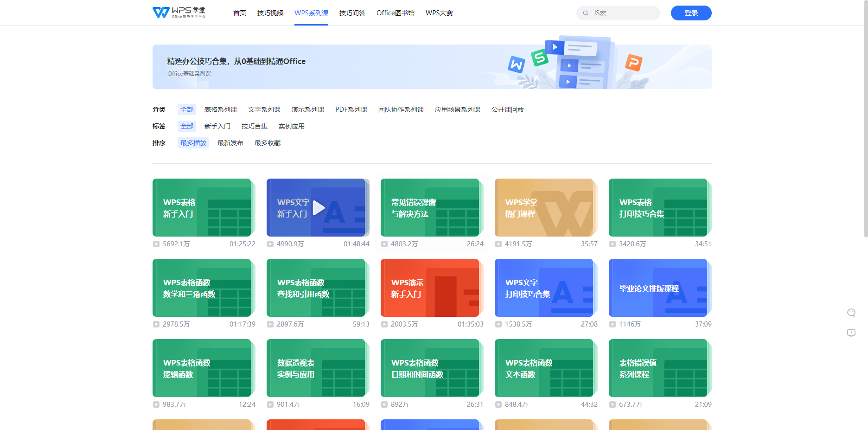Click play count icon beside 983.7万
The image size is (868, 430).
pyautogui.click(x=156, y=404)
